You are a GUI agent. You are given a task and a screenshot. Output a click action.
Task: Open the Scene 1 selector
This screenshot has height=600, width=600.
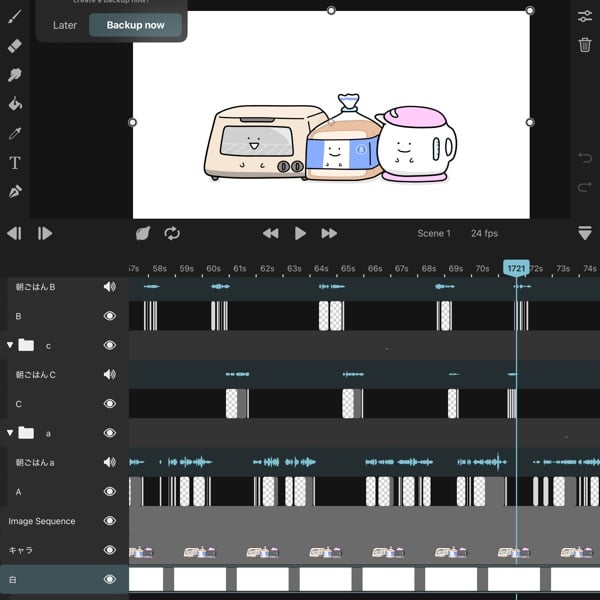[x=434, y=233]
